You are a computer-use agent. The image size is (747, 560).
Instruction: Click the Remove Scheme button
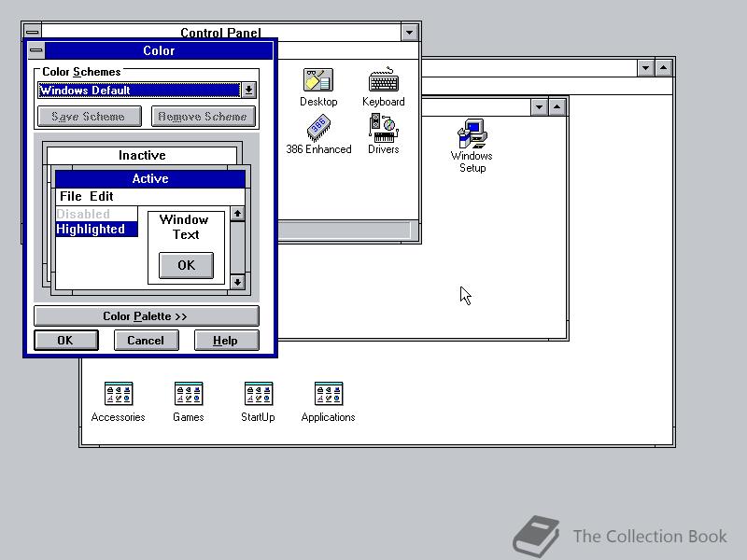click(203, 117)
